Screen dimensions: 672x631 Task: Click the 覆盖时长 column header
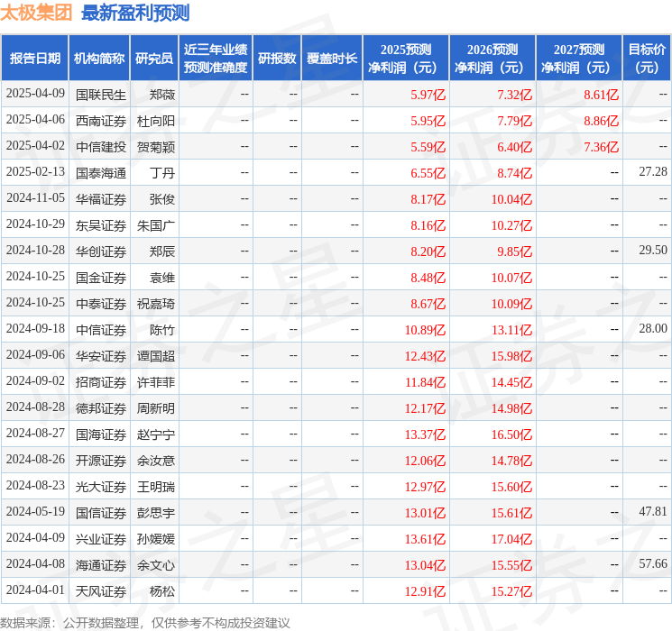tap(332, 59)
